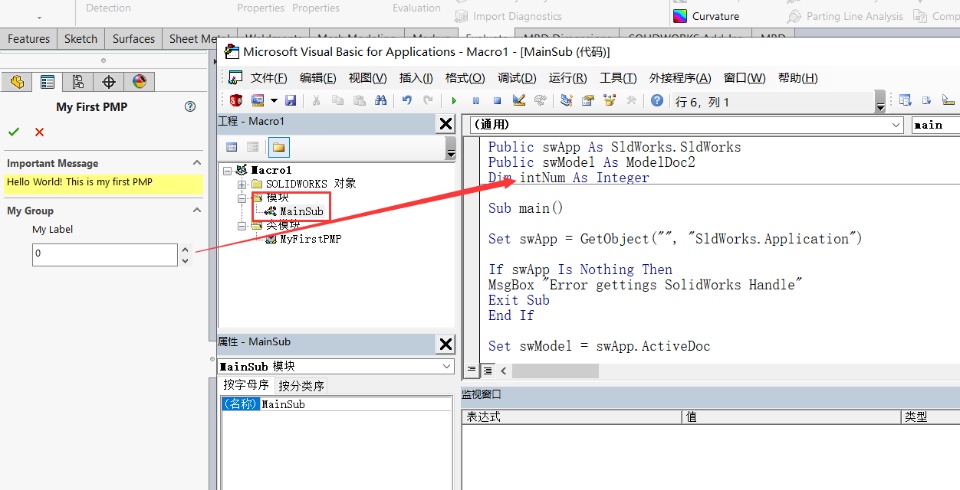Click the My Label number box
The height and width of the screenshot is (490, 960).
(105, 255)
